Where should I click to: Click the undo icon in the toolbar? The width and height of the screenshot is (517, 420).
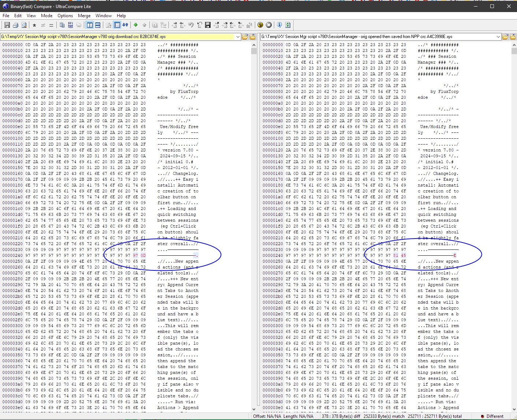coord(190,25)
